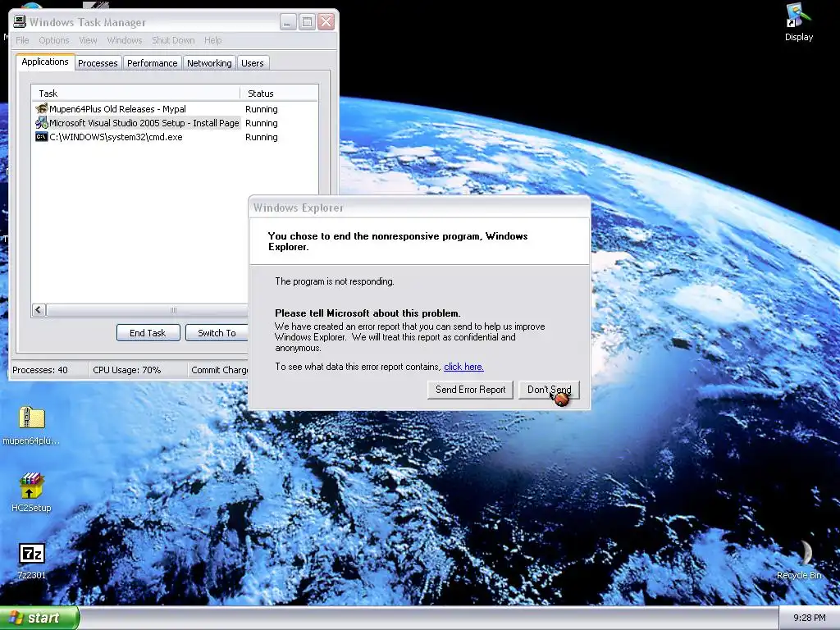Click Send Error Report button
Screen dimensions: 840x630
point(470,390)
